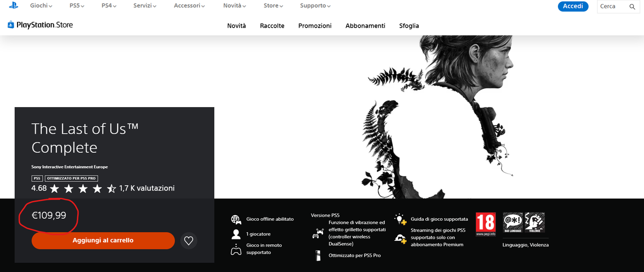Click Guida di gioco supportata text
Viewport: 644px width, 272px height.
click(x=439, y=219)
